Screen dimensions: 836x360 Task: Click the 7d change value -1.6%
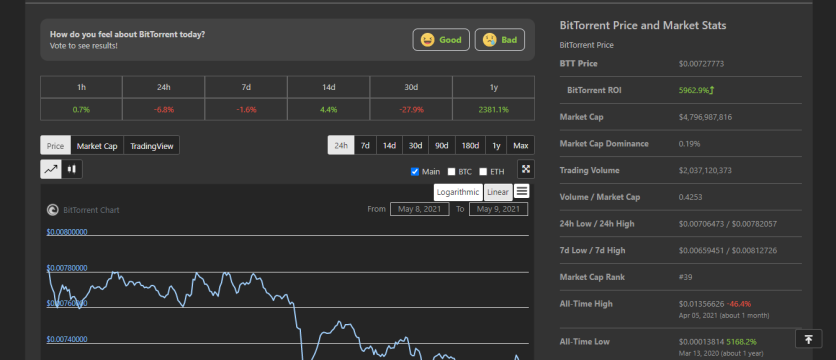246,109
